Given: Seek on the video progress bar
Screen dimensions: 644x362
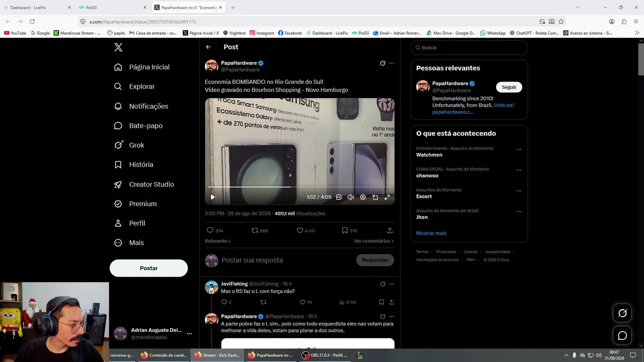Looking at the screenshot, I should (x=299, y=187).
